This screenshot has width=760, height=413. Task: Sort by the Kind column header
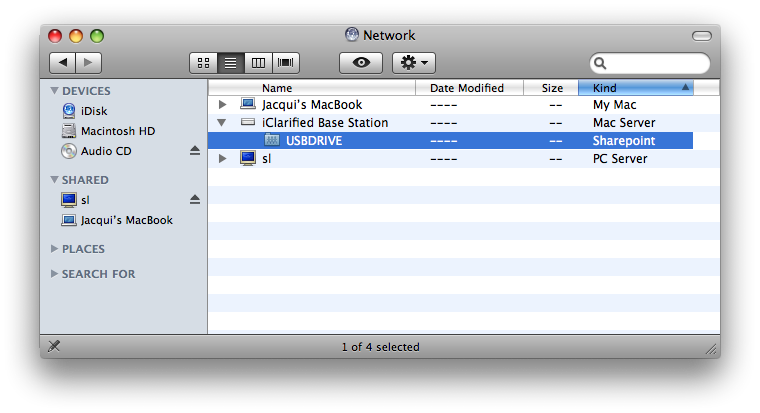click(634, 88)
